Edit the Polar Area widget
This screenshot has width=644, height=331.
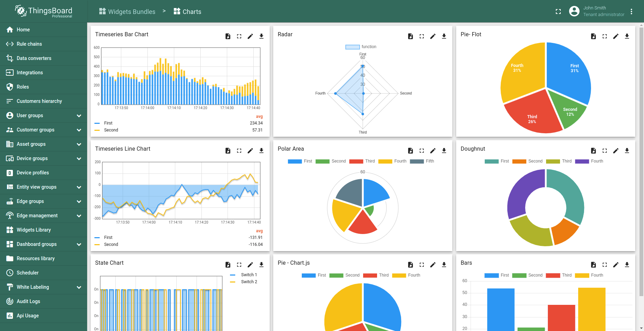433,151
